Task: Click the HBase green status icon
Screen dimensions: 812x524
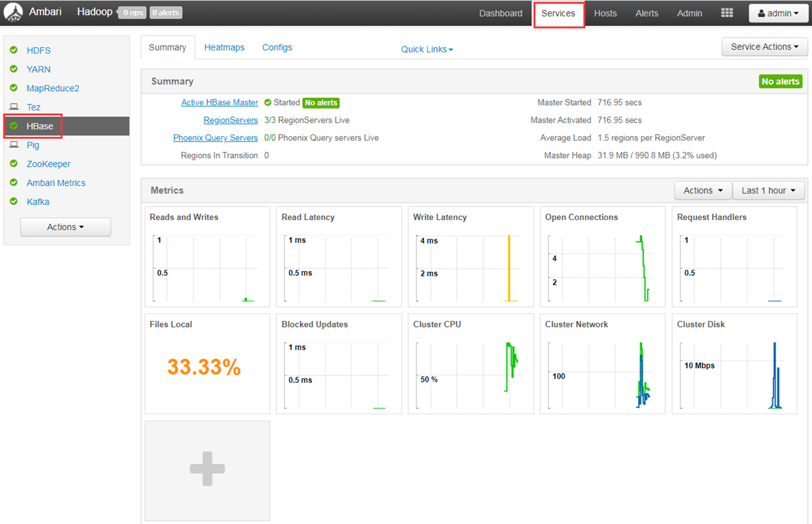Action: 14,126
